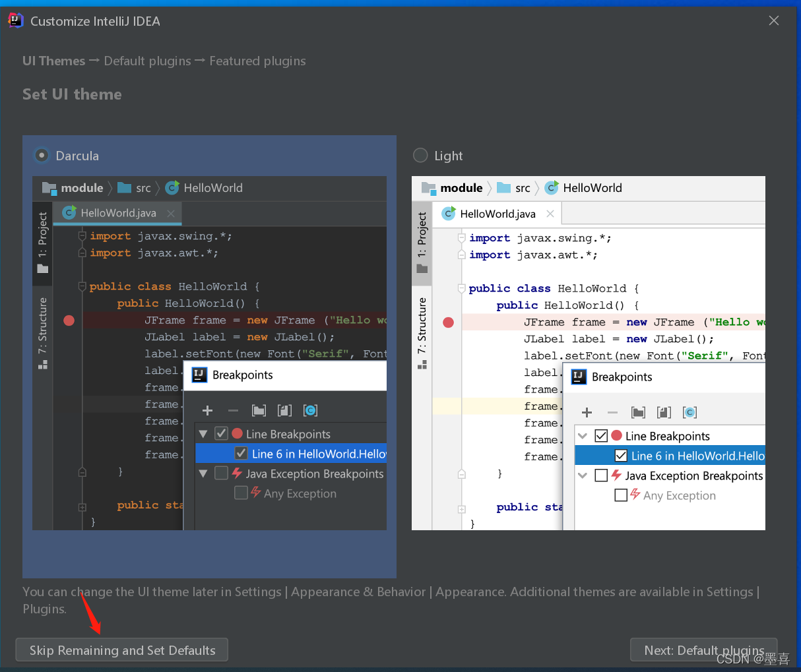Close HelloWorld.java tab in Darcula preview
Image resolution: width=801 pixels, height=672 pixels.
[171, 213]
